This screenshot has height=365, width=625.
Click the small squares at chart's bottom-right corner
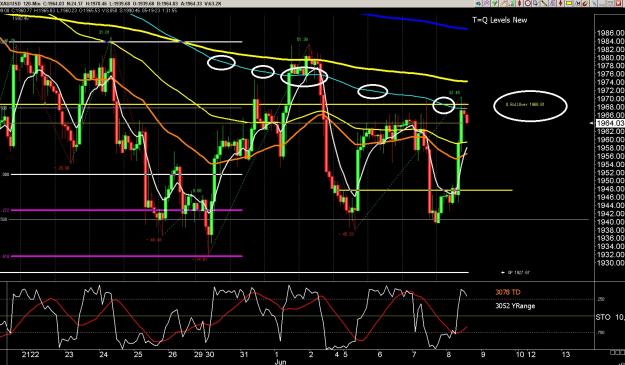tap(617, 353)
